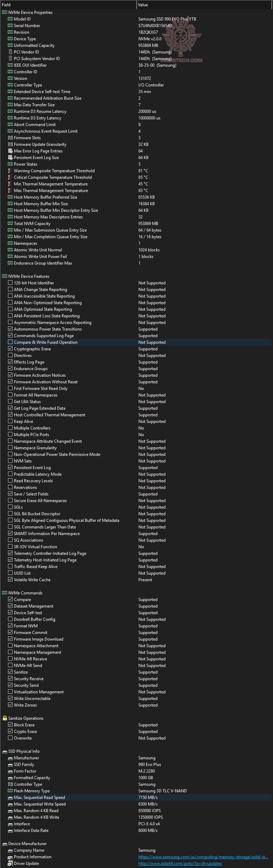Viewport: 273px width, 868px height.
Task: Select the Host Controlled Thermal Management label
Action: coord(49,415)
